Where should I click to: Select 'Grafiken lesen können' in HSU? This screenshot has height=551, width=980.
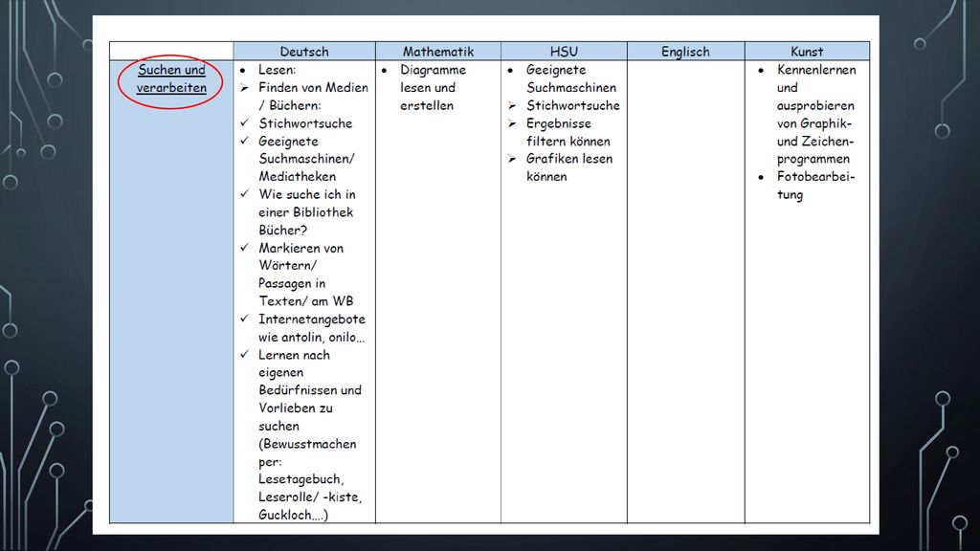569,167
